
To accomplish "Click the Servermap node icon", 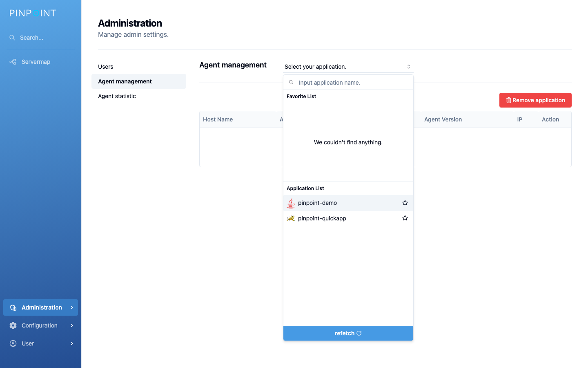I will click(13, 62).
